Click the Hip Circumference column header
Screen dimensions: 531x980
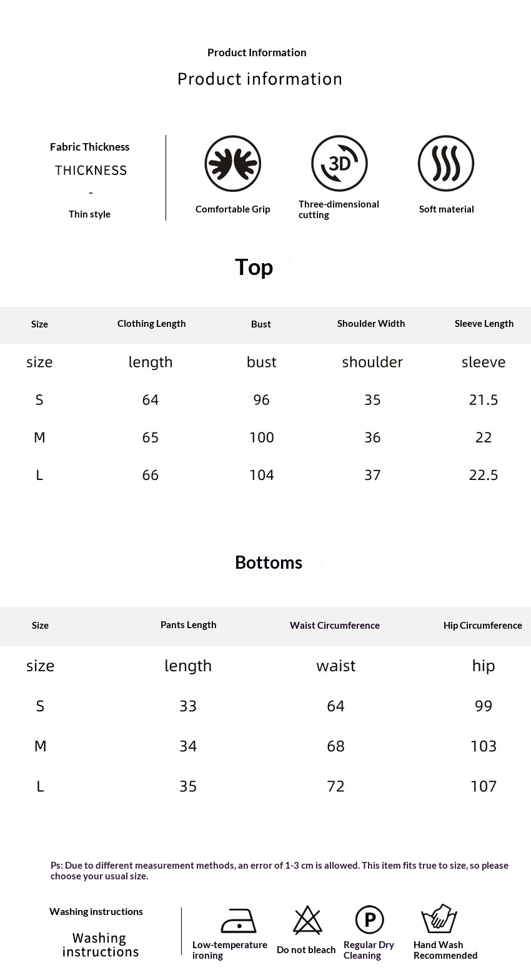483,626
